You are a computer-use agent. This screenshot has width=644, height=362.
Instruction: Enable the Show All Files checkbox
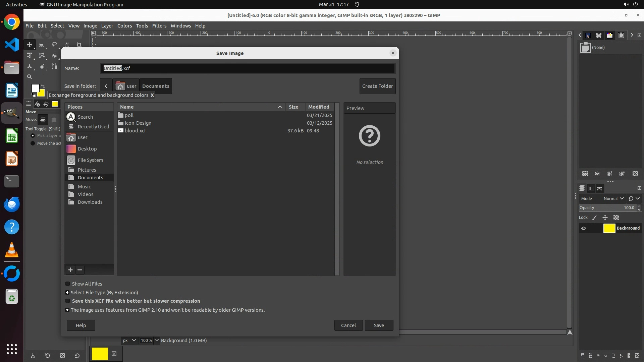coord(68,284)
